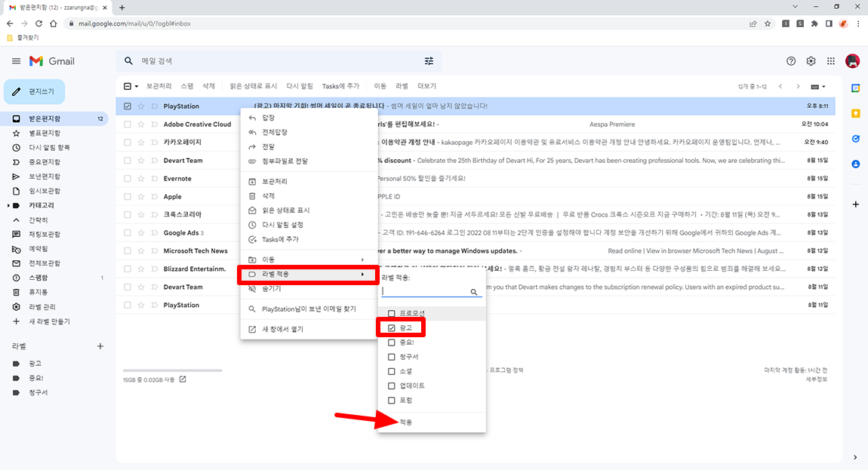Get add-ons plus icon in side panel
This screenshot has height=470, width=868.
(x=855, y=204)
